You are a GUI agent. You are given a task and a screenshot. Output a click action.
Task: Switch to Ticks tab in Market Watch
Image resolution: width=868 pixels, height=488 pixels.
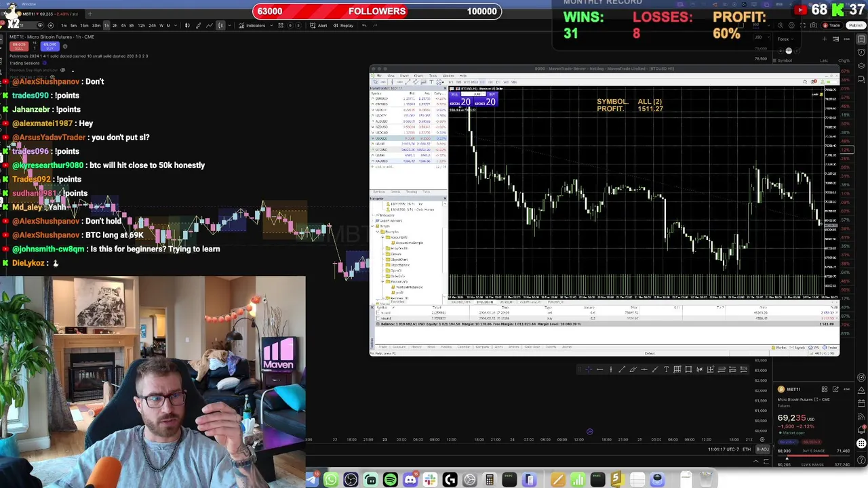tap(427, 192)
